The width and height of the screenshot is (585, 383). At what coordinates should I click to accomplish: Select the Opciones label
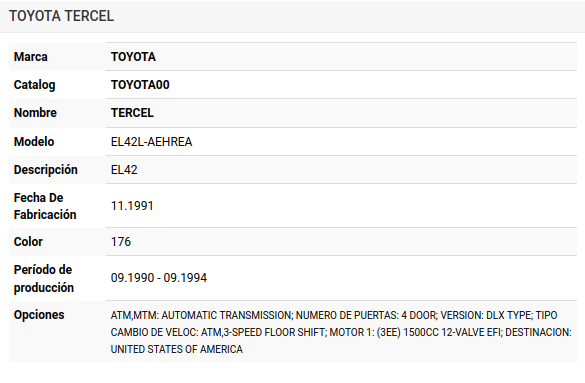click(x=39, y=315)
